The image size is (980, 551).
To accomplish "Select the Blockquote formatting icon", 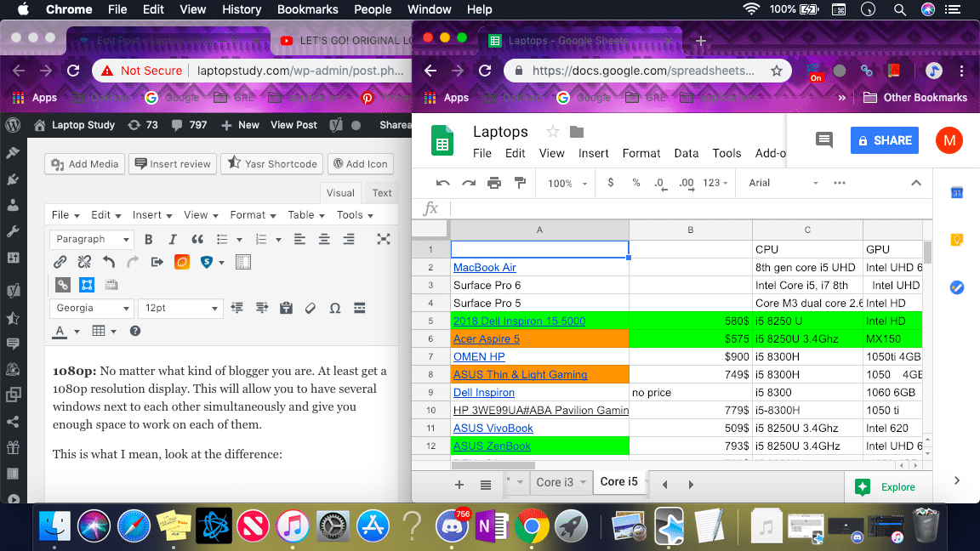I will click(197, 239).
